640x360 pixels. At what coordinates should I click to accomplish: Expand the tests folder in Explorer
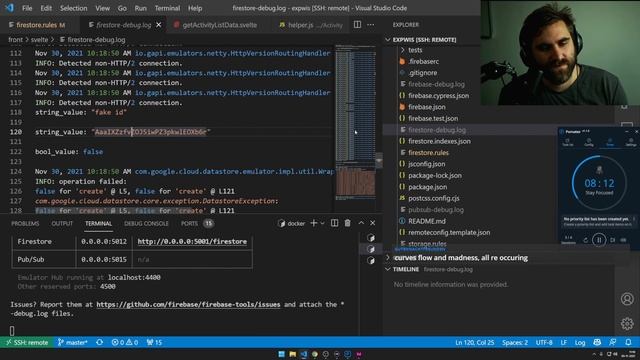click(415, 50)
